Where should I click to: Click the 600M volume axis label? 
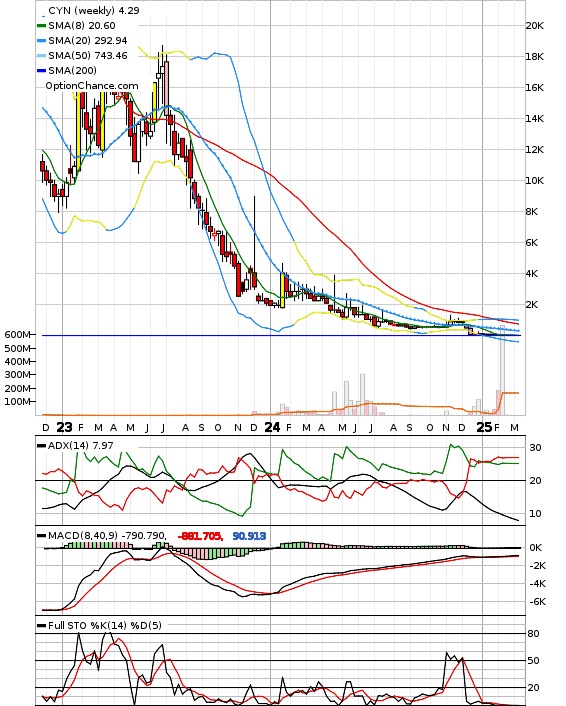[18, 335]
